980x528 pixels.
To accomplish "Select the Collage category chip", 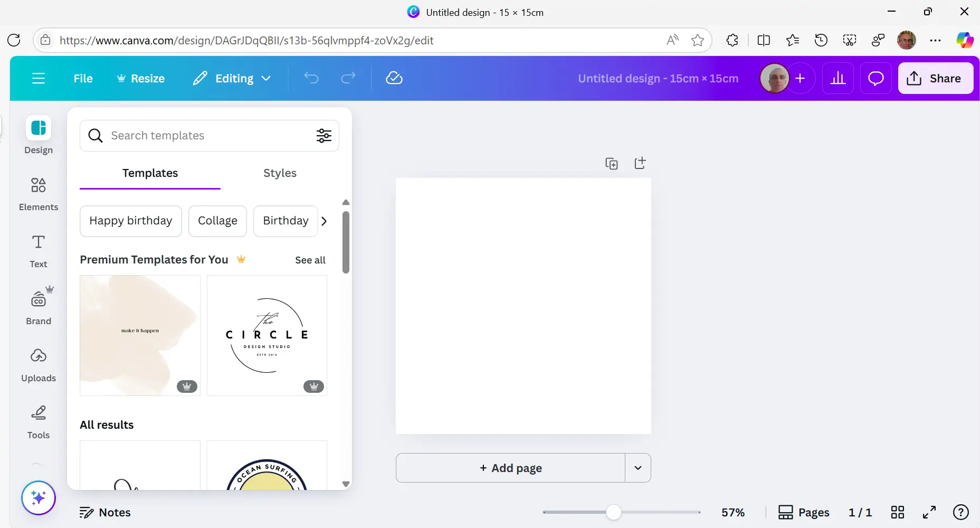I will (x=217, y=221).
